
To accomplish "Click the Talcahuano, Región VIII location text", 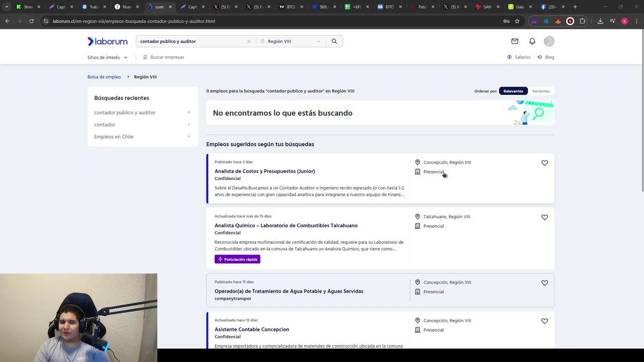I will click(447, 217).
